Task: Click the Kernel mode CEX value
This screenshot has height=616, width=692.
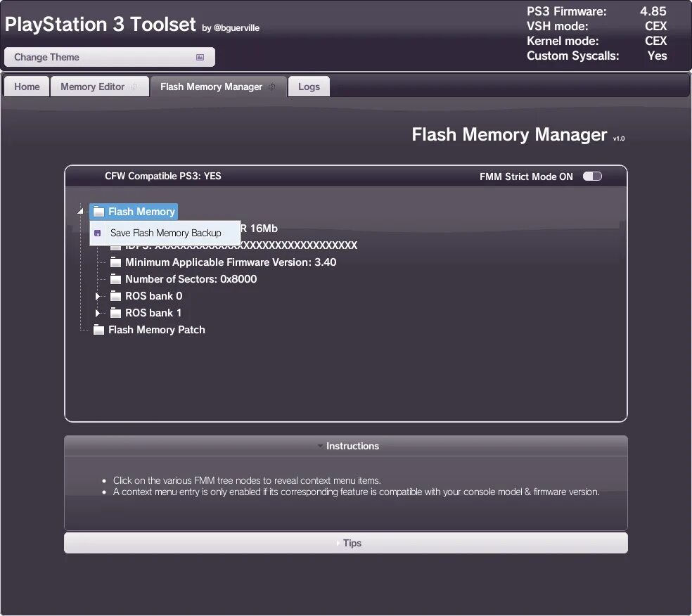Action: tap(656, 41)
